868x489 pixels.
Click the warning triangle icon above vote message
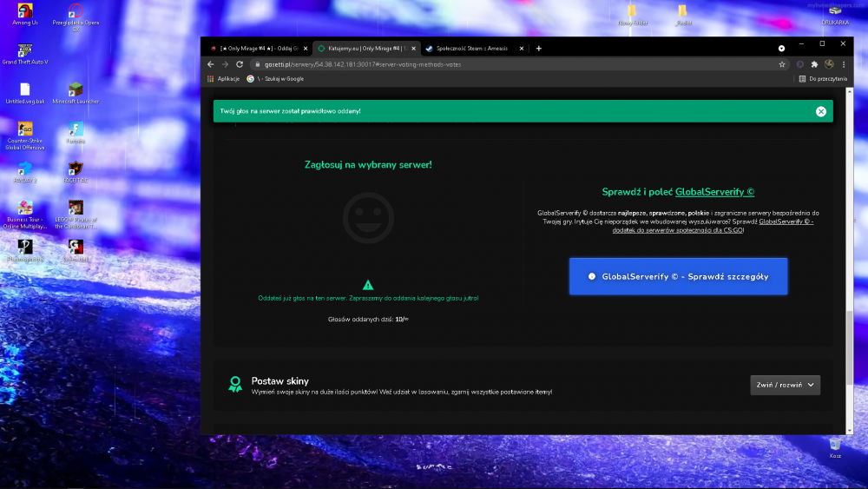[368, 285]
